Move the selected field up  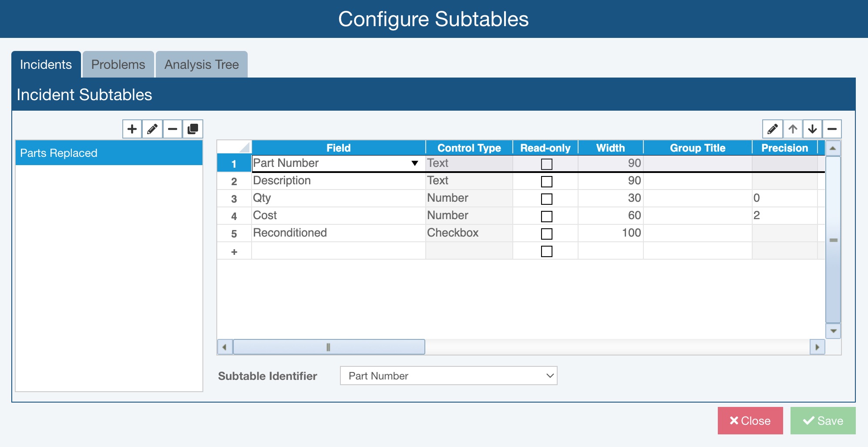click(793, 129)
